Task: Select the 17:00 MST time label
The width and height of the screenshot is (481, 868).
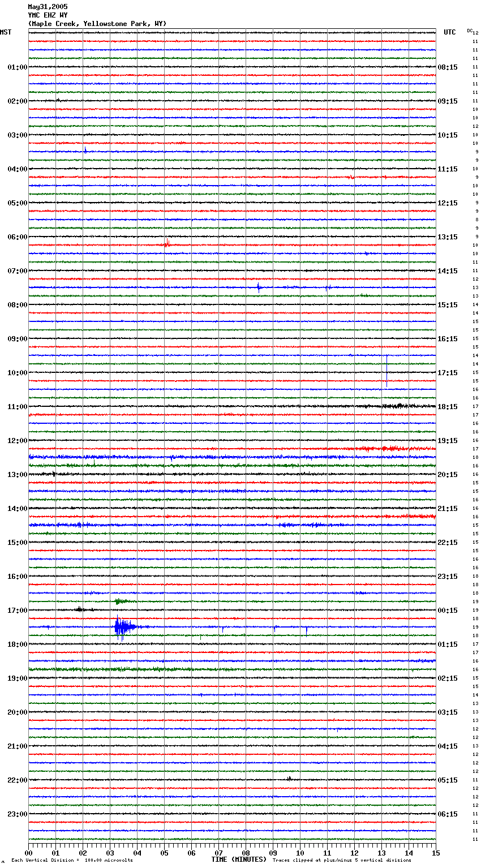Action: click(x=18, y=611)
